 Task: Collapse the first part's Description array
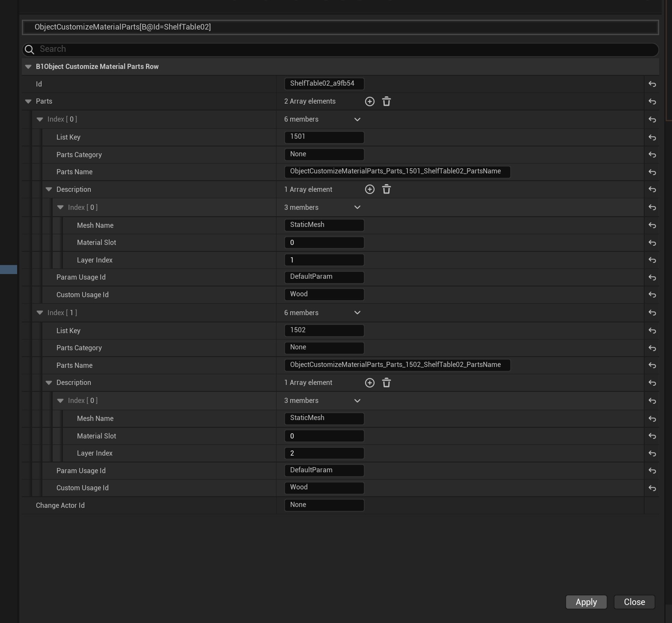point(49,189)
